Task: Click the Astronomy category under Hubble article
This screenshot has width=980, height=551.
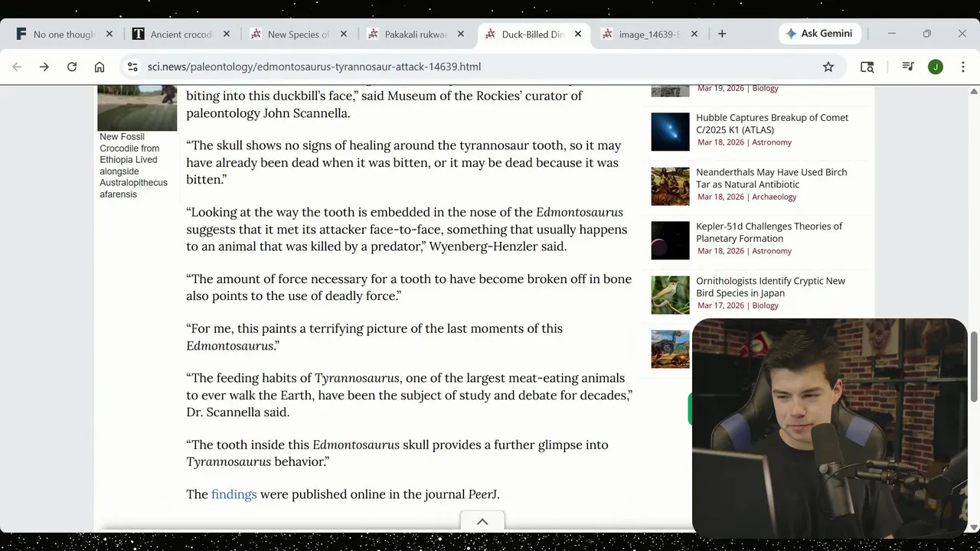Action: [x=772, y=142]
